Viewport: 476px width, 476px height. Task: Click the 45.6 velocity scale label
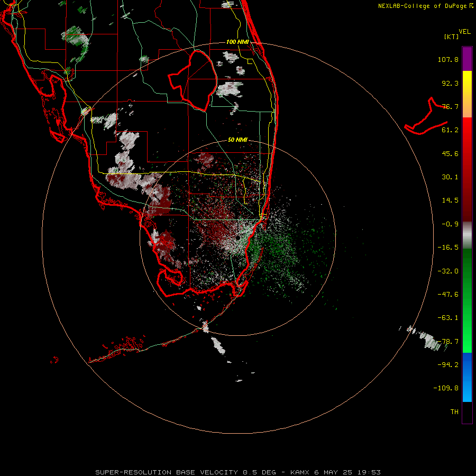pyautogui.click(x=450, y=153)
